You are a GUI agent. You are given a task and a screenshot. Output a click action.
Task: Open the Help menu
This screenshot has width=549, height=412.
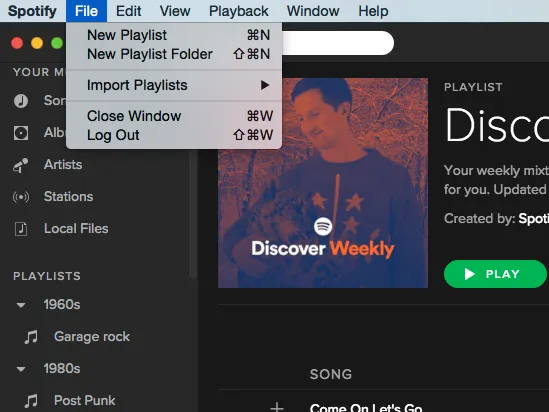(373, 11)
